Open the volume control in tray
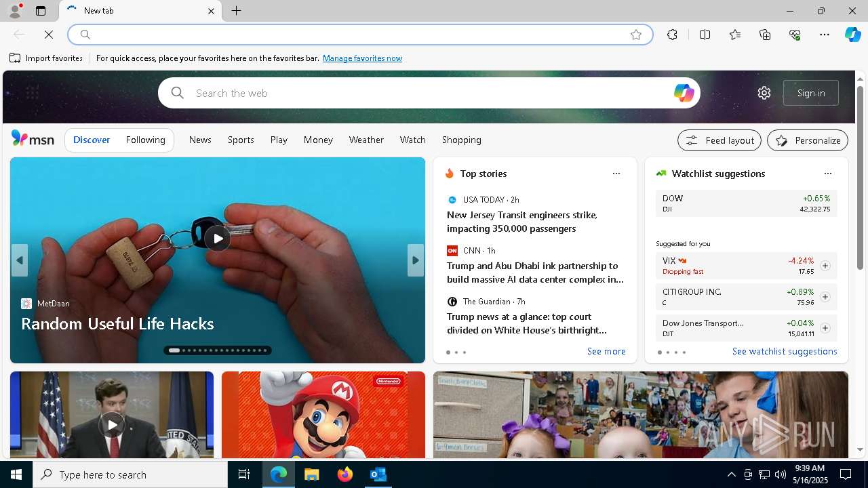The height and width of the screenshot is (488, 868). 780,474
